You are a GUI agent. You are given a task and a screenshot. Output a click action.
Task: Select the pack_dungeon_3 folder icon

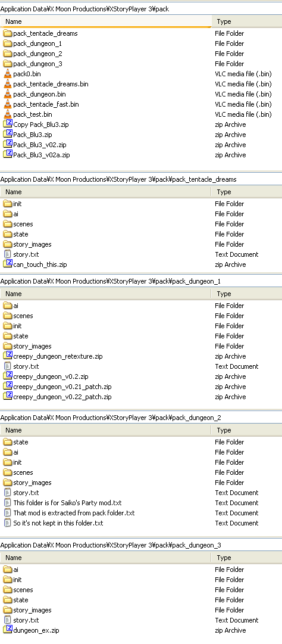7,64
